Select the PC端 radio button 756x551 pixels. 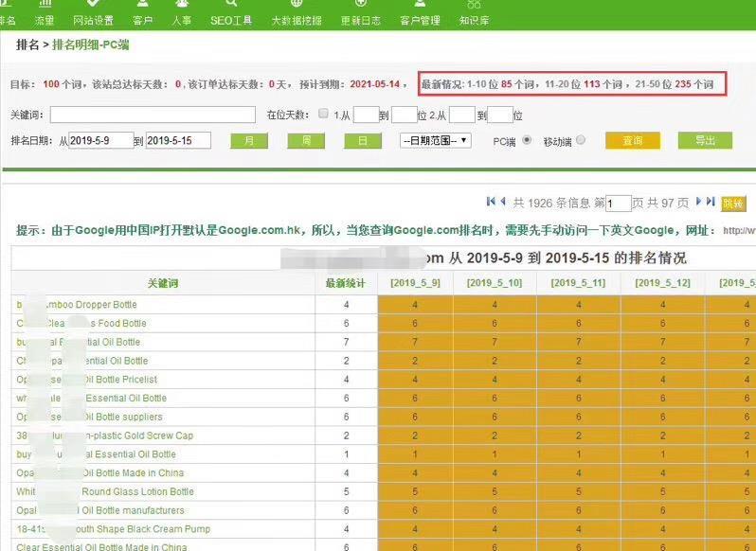(527, 140)
